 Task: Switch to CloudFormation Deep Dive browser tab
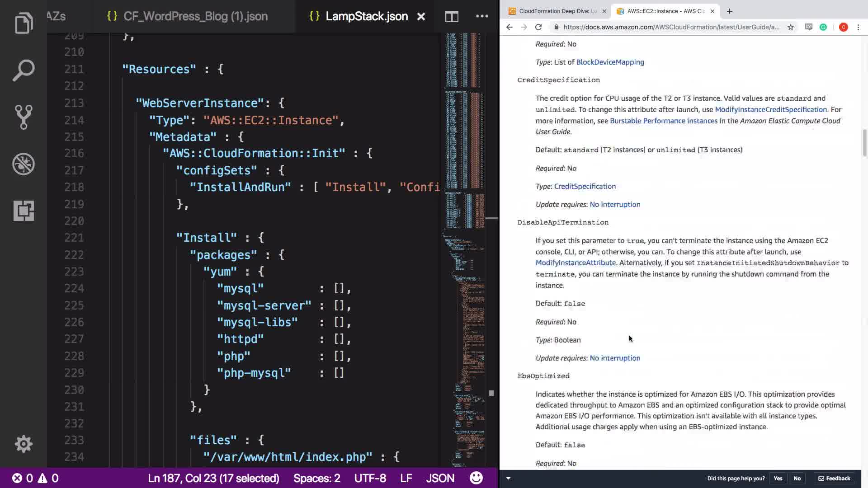pos(557,11)
